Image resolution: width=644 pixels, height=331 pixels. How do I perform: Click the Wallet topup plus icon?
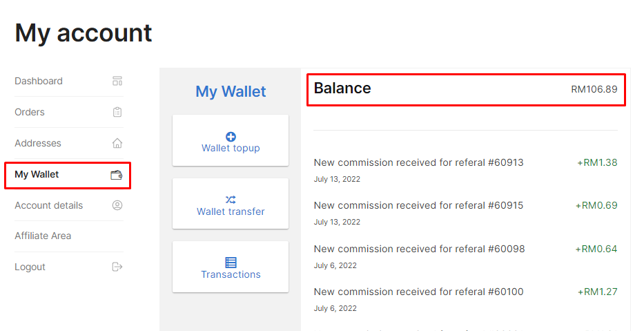tap(231, 137)
